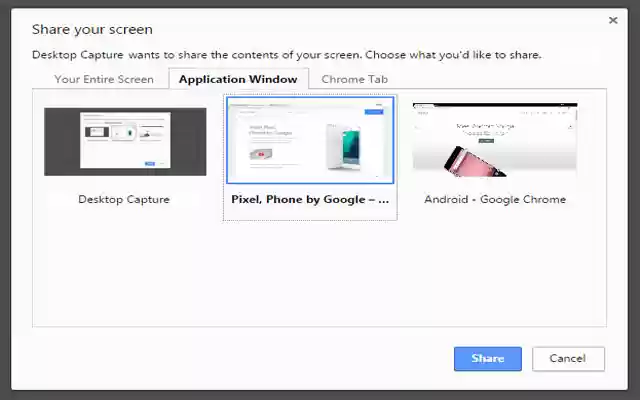The width and height of the screenshot is (640, 400).
Task: Choose the Pixel, Phone by Google thumbnail
Action: pyautogui.click(x=310, y=140)
